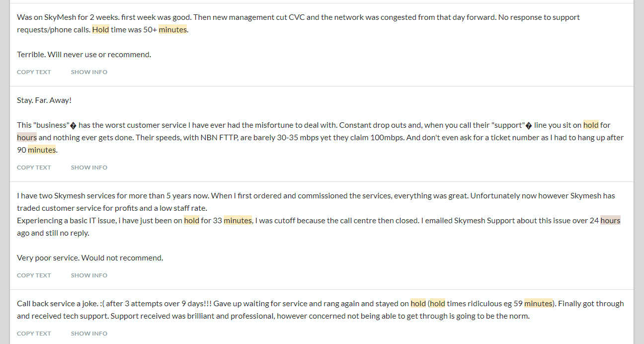
Task: Select highlighted "hold" after "stayed on"
Action: tap(418, 304)
